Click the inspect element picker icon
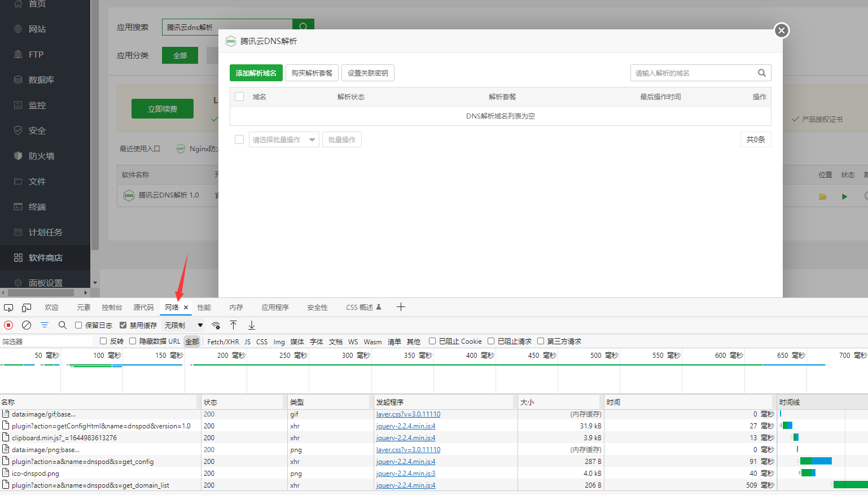 [8, 308]
